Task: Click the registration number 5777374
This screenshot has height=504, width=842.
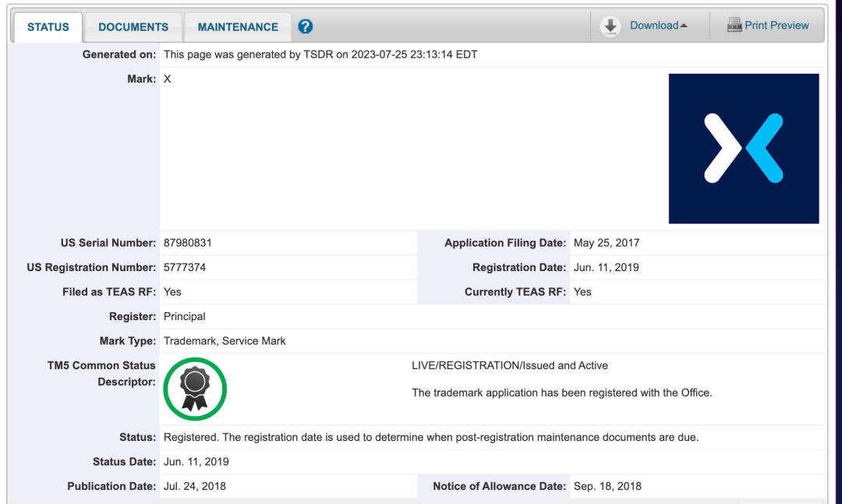Action: coord(185,267)
